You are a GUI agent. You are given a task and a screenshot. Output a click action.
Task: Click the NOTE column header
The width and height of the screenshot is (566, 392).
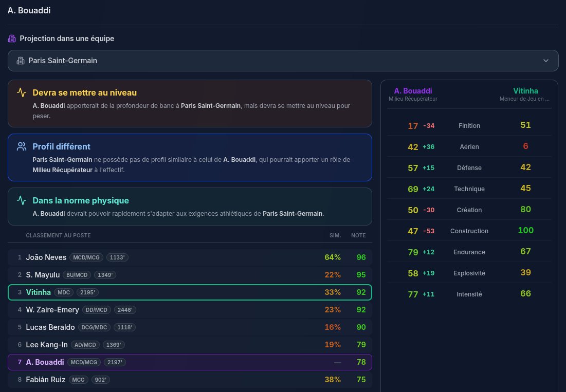pyautogui.click(x=358, y=235)
